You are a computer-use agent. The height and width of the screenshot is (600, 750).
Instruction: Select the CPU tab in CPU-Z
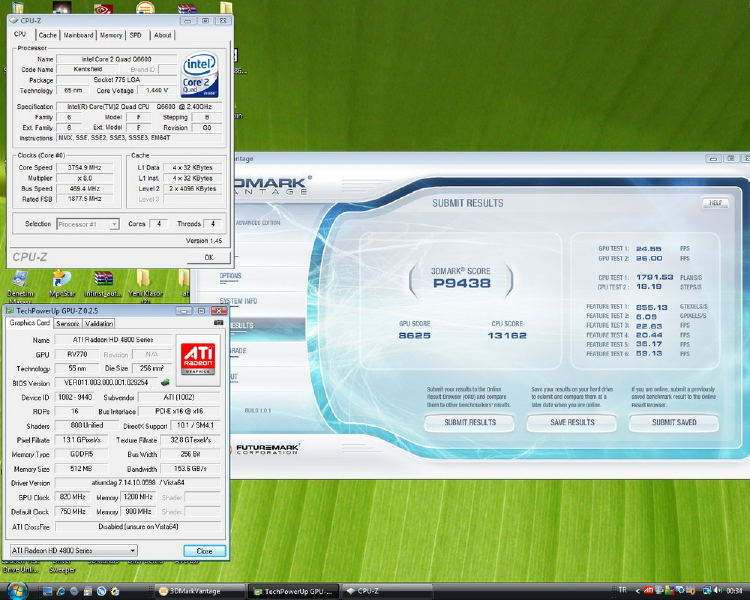[x=20, y=34]
